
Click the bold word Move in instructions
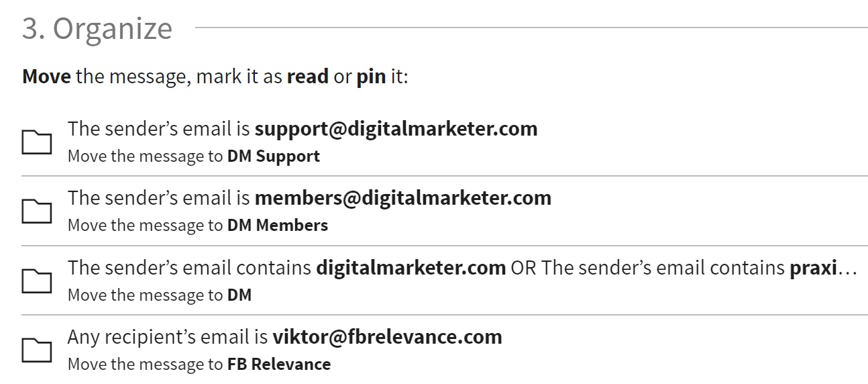click(46, 76)
